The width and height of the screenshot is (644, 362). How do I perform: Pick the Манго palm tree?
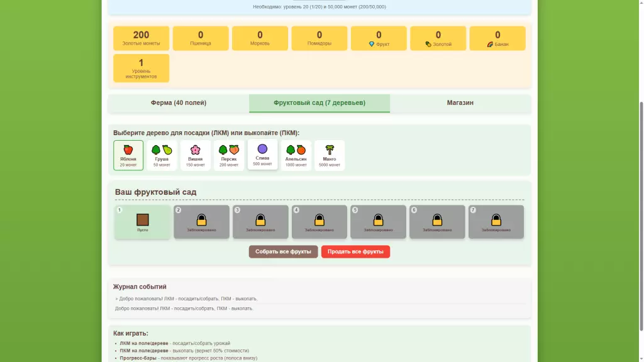330,155
